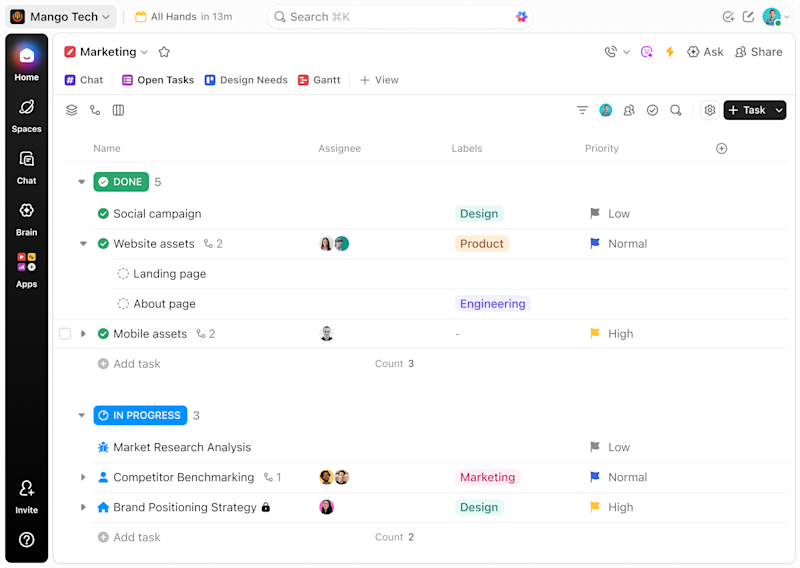Open view settings gear icon
800x568 pixels.
click(709, 110)
